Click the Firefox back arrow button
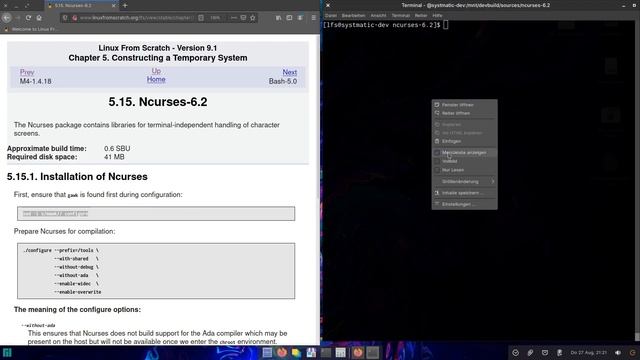 [7, 18]
